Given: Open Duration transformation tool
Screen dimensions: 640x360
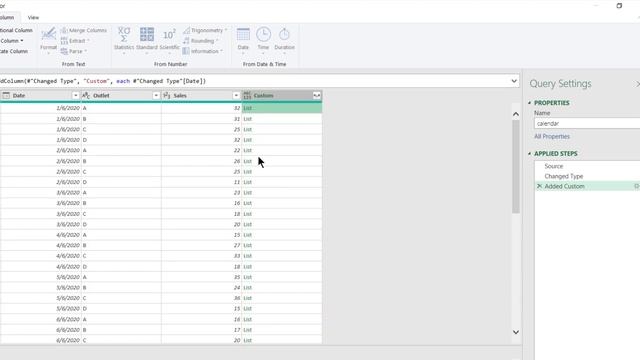Looking at the screenshot, I should click(284, 39).
